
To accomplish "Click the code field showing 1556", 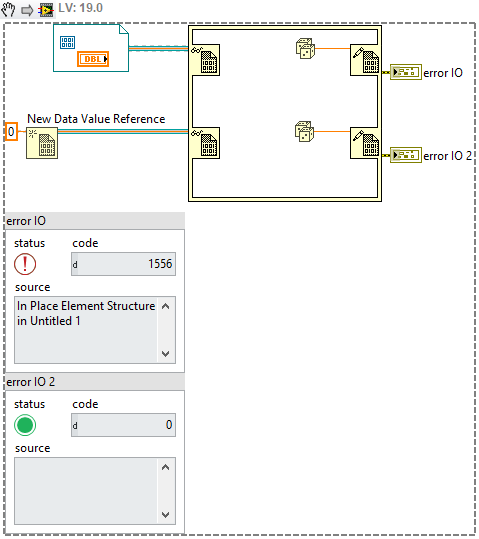I will point(123,264).
